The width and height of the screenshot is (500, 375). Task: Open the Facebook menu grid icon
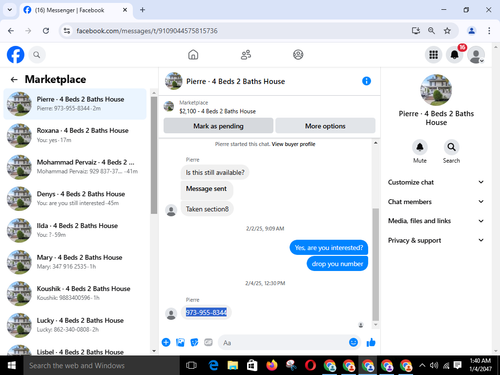(x=433, y=55)
